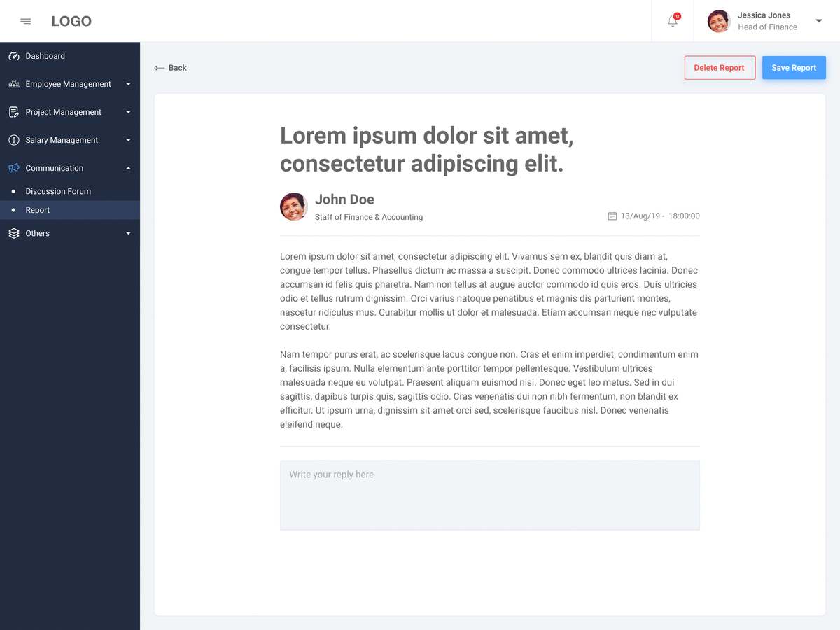
Task: Click the 'Write your reply here' field
Action: (490, 495)
